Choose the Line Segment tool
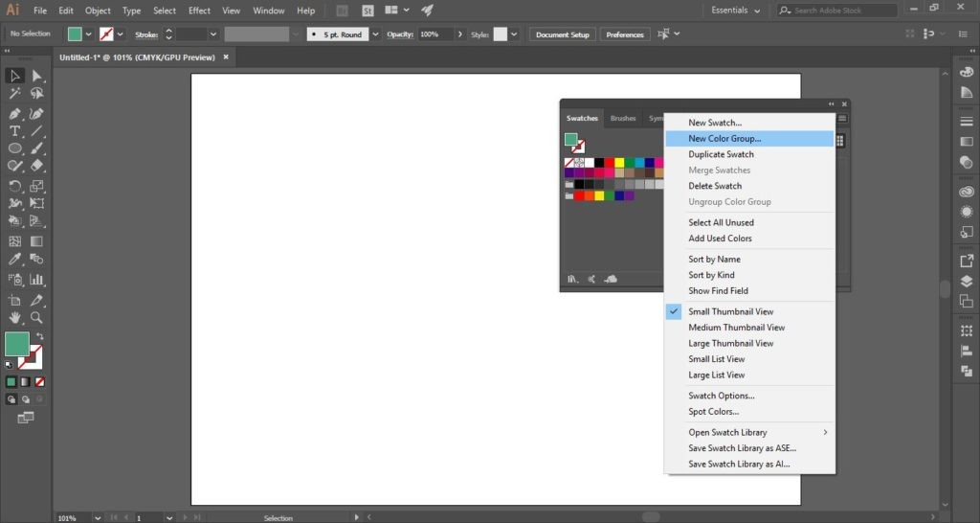The width and height of the screenshot is (980, 523). coord(37,131)
